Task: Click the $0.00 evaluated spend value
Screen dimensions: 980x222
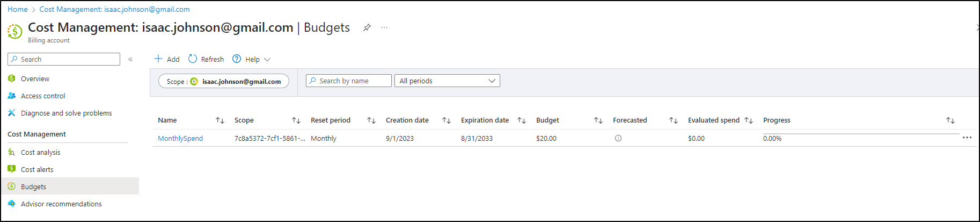Action: (x=697, y=138)
